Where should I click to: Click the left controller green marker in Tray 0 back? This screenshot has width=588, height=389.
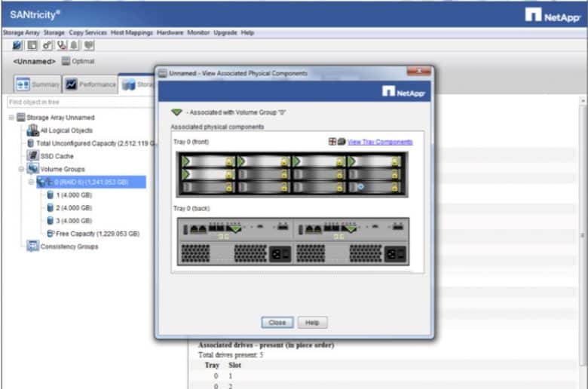pos(235,228)
